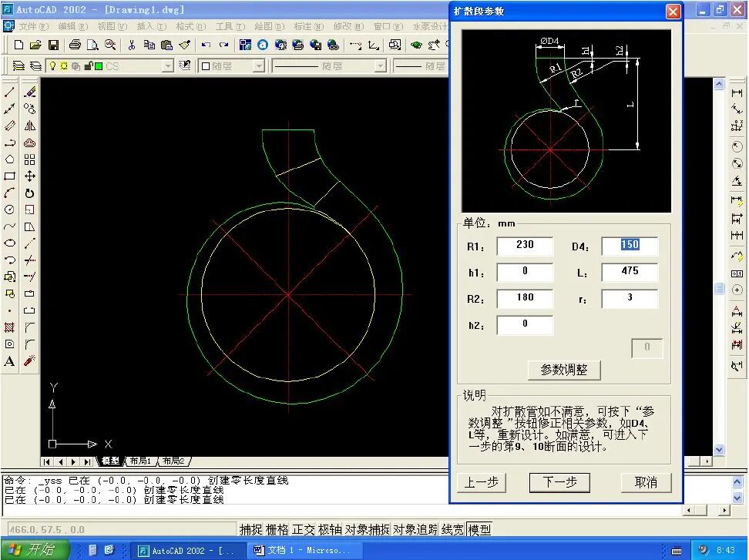The width and height of the screenshot is (749, 560).
Task: Select the Rectangle draw tool
Action: click(9, 176)
